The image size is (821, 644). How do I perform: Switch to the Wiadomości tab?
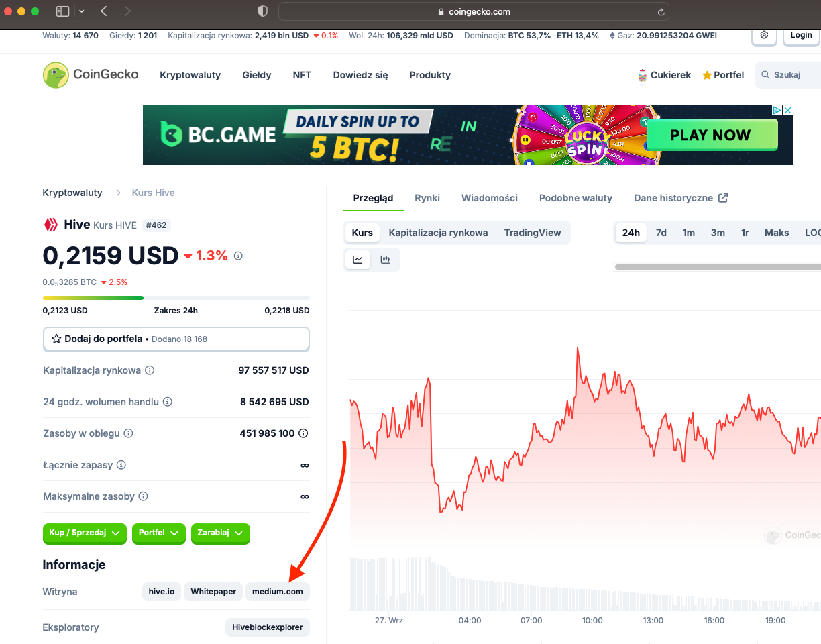point(490,198)
